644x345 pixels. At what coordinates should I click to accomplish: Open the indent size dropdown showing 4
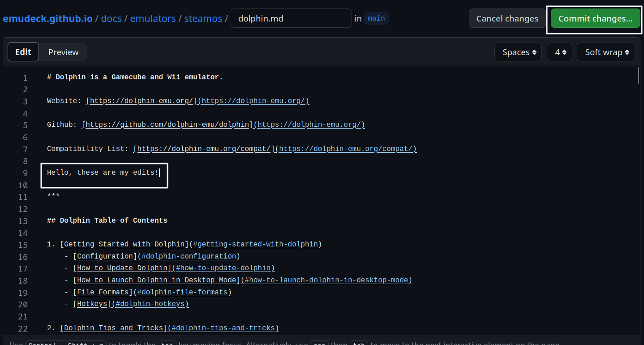click(559, 52)
